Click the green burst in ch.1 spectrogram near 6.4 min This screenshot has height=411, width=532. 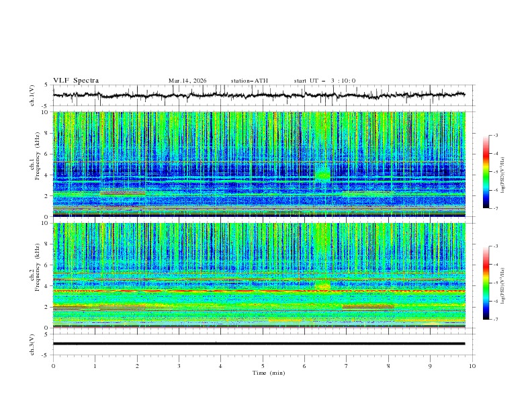click(322, 173)
